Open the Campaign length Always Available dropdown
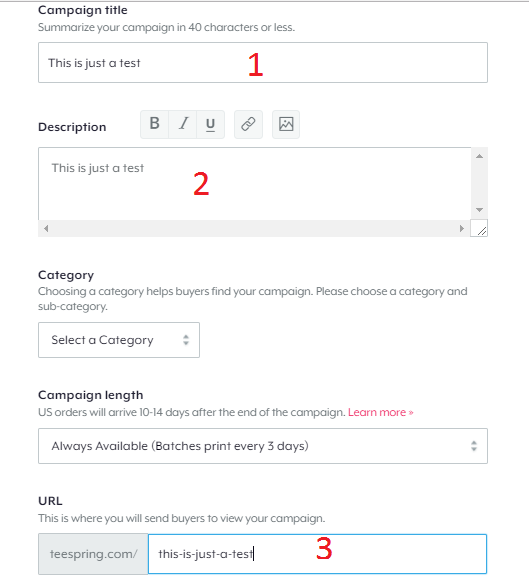This screenshot has width=529, height=583. (263, 446)
